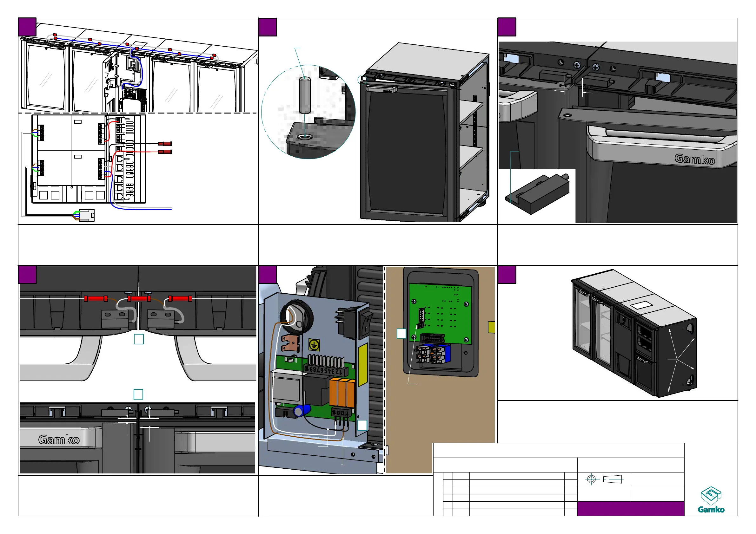Image resolution: width=756 pixels, height=534 pixels.
Task: Click the purple step square on the assembled cabinet panel
Action: pyautogui.click(x=507, y=274)
